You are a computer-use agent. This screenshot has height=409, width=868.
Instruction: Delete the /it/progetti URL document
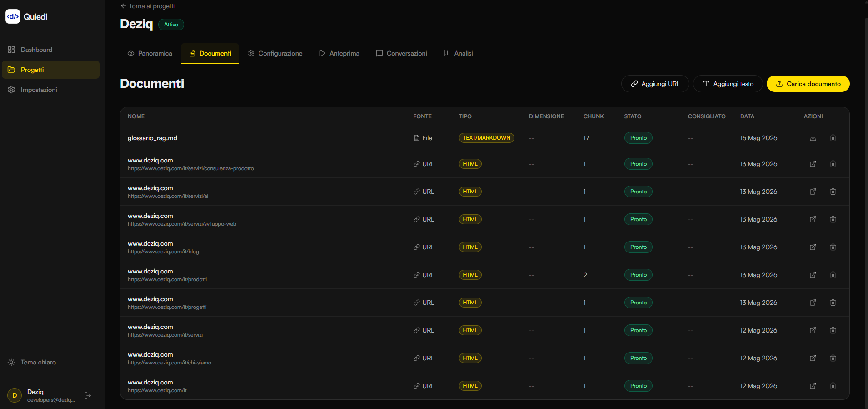[833, 303]
